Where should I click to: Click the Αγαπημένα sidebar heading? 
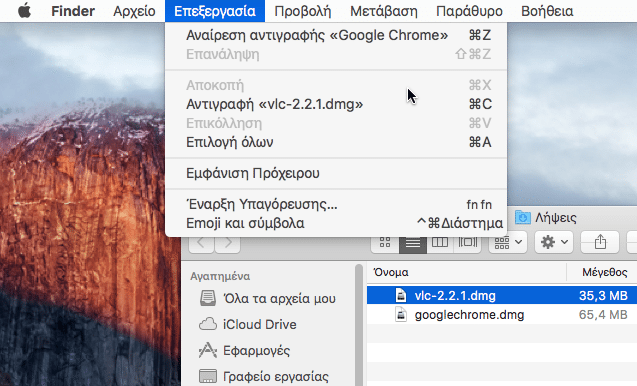tap(220, 276)
